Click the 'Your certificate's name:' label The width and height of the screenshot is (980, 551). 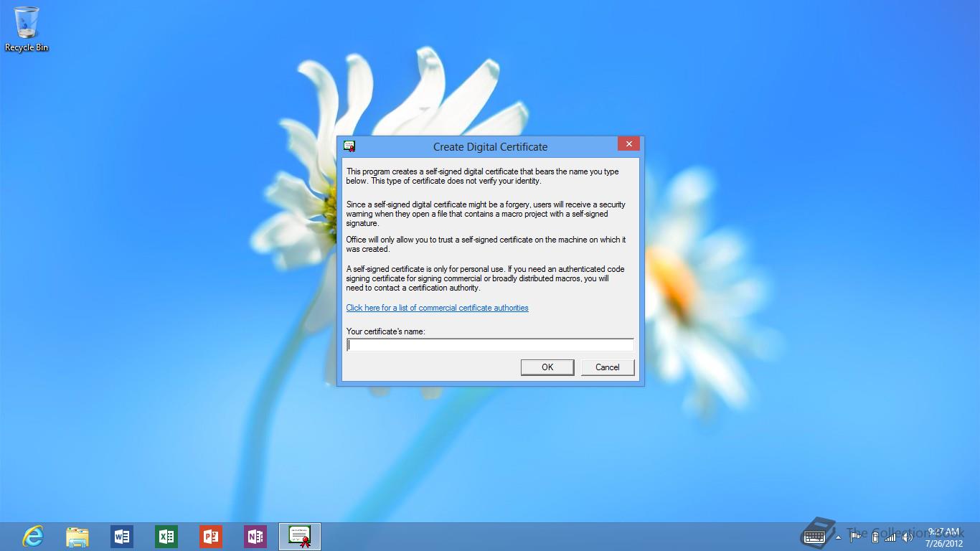click(x=385, y=331)
